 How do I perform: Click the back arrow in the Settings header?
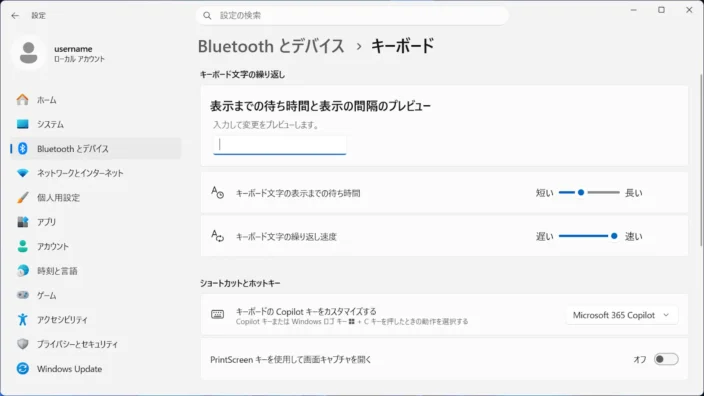point(15,16)
